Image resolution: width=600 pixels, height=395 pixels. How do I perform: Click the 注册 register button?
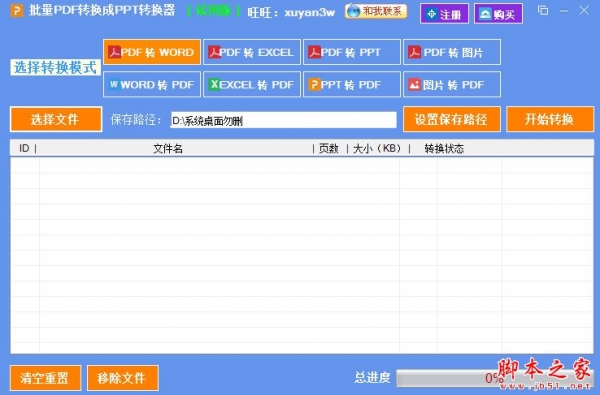click(444, 14)
